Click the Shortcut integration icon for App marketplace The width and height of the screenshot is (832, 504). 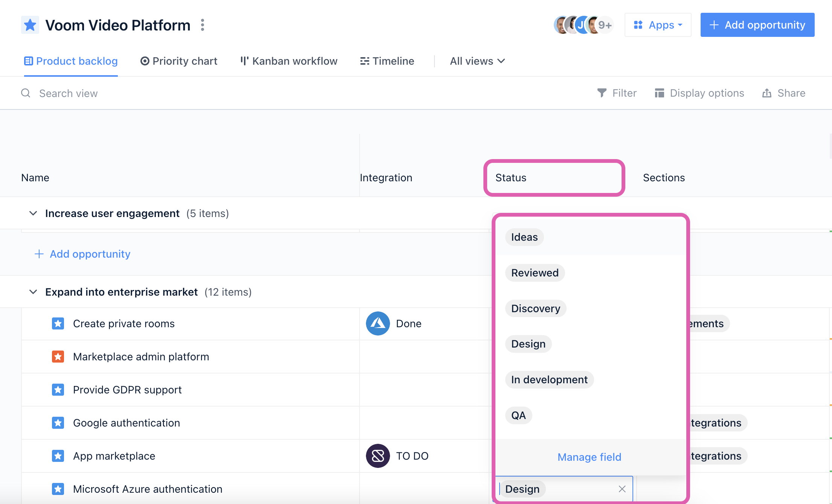coord(378,456)
